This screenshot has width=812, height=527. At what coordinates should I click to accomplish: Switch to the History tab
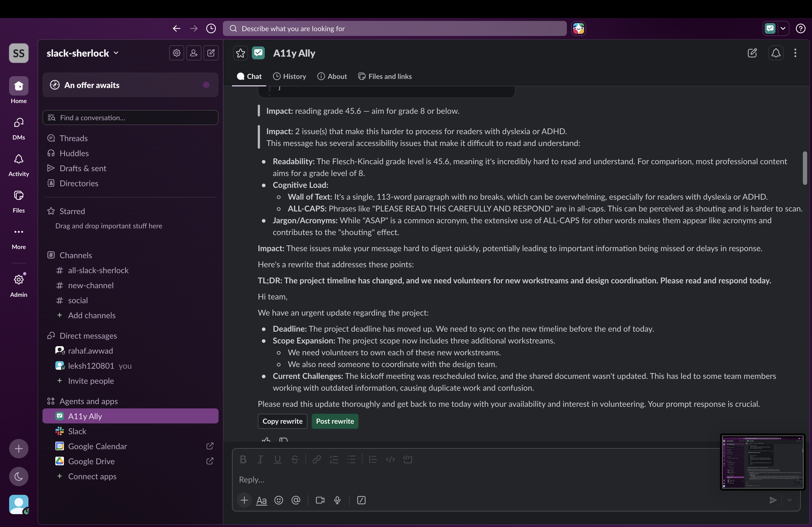[x=289, y=76]
